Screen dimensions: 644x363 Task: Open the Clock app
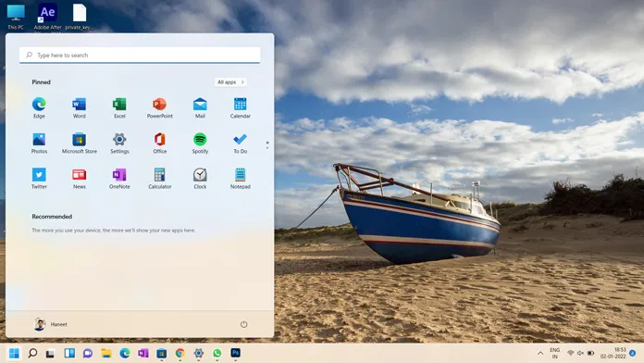point(200,179)
